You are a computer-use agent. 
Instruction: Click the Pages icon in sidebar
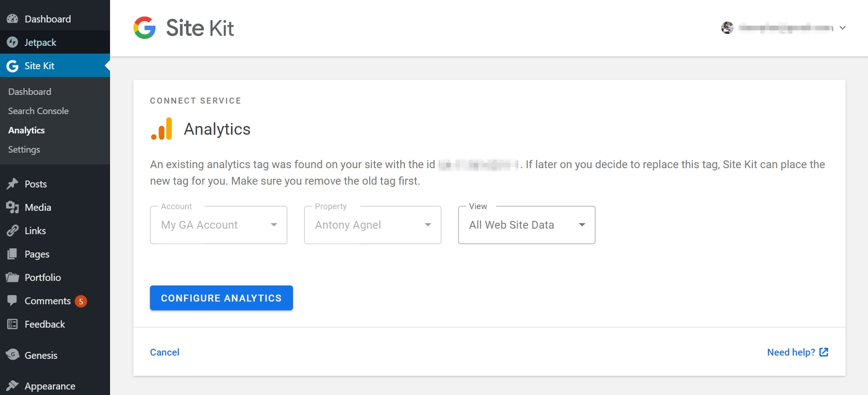(x=12, y=254)
